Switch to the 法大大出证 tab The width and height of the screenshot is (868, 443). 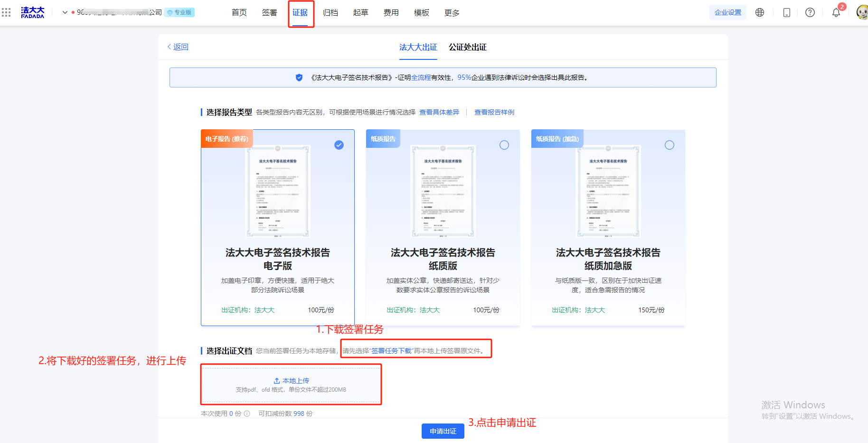(x=418, y=47)
